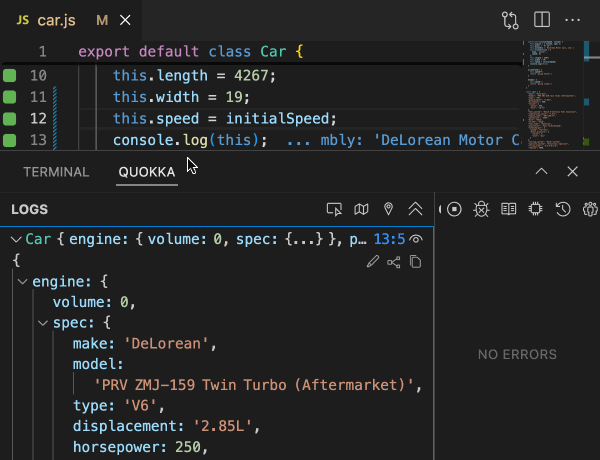Click line number 12 in the gutter

38,119
